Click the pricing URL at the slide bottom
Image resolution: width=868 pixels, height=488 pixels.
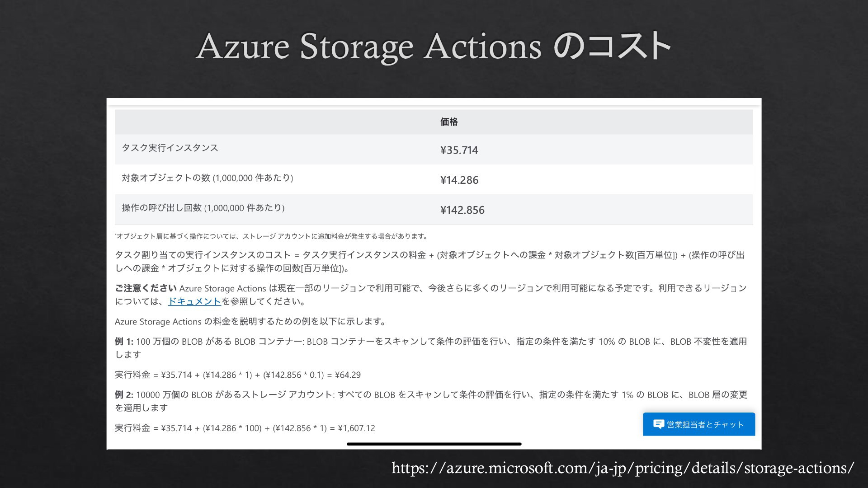pos(623,468)
